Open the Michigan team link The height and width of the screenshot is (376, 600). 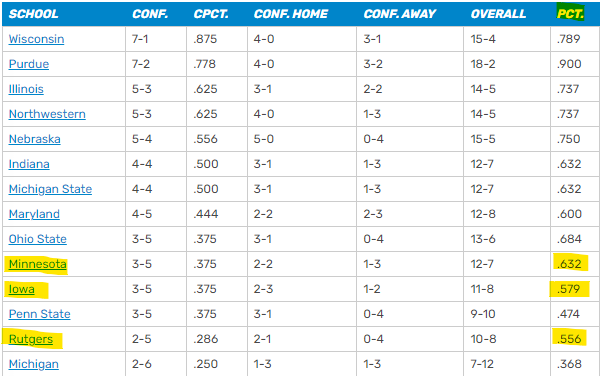click(x=34, y=364)
